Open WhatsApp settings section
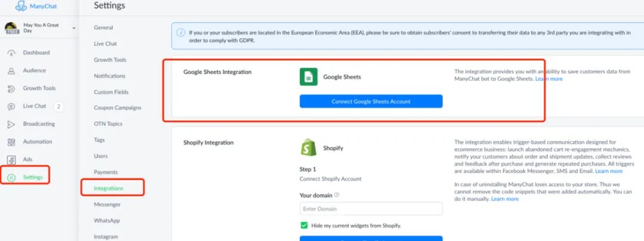 107,221
